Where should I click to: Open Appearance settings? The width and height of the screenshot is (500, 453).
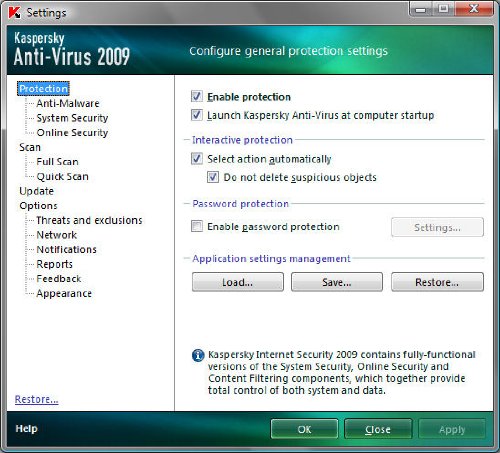(x=64, y=294)
